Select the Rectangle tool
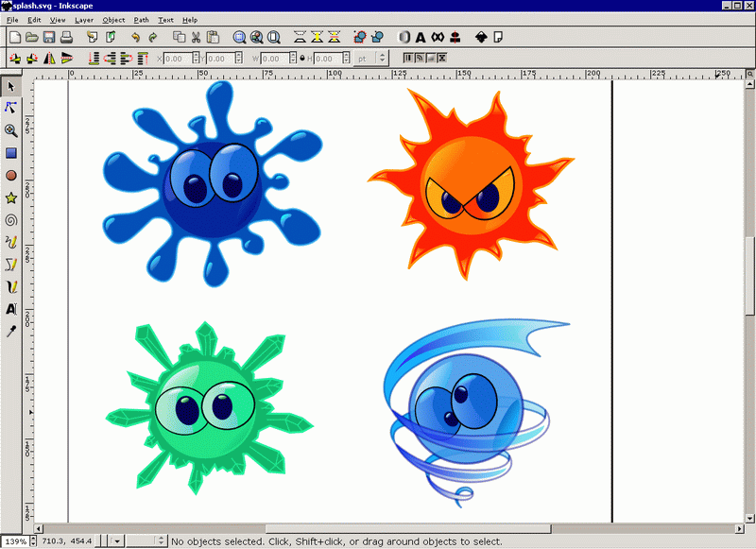The image size is (756, 549). coord(11,153)
